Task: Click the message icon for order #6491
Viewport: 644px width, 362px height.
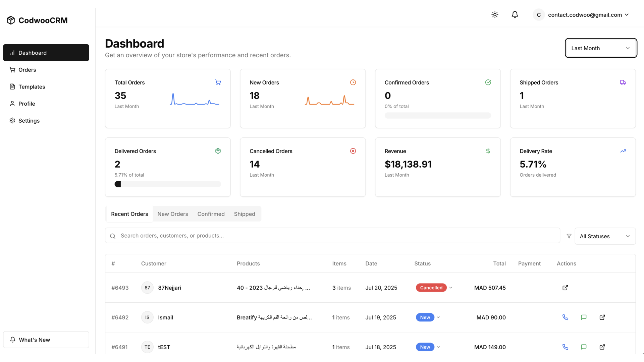Action: click(584, 347)
